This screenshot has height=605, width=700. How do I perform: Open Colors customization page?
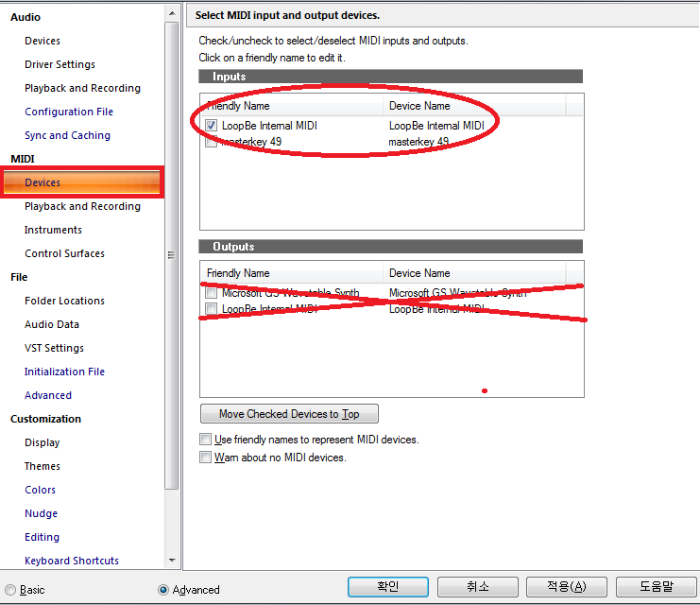[x=41, y=490]
